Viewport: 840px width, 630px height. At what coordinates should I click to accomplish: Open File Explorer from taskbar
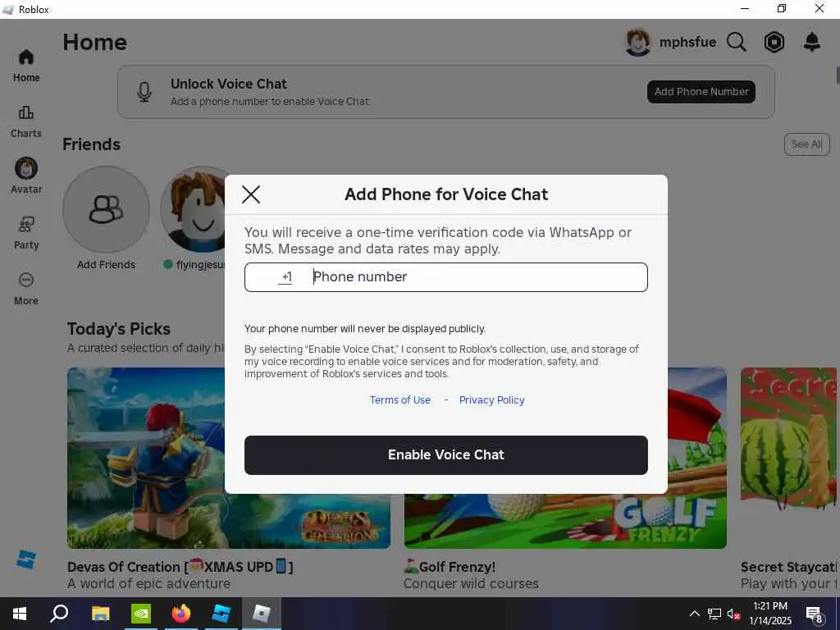tap(100, 614)
